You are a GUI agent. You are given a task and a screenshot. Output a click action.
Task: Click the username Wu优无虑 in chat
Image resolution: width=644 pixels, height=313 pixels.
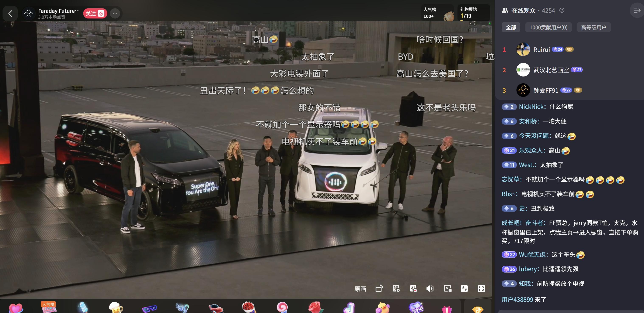click(532, 254)
